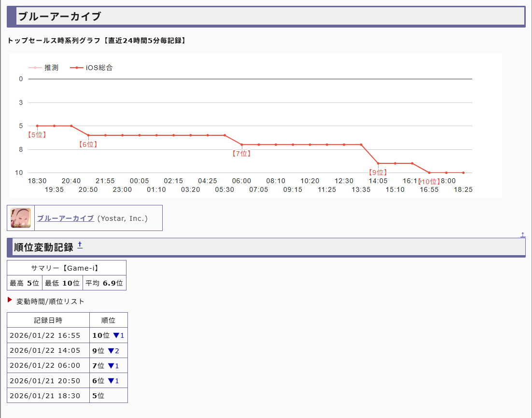Screen dimensions: 532x418
Task: Click the 記録日時 column header
Action: coord(48,320)
